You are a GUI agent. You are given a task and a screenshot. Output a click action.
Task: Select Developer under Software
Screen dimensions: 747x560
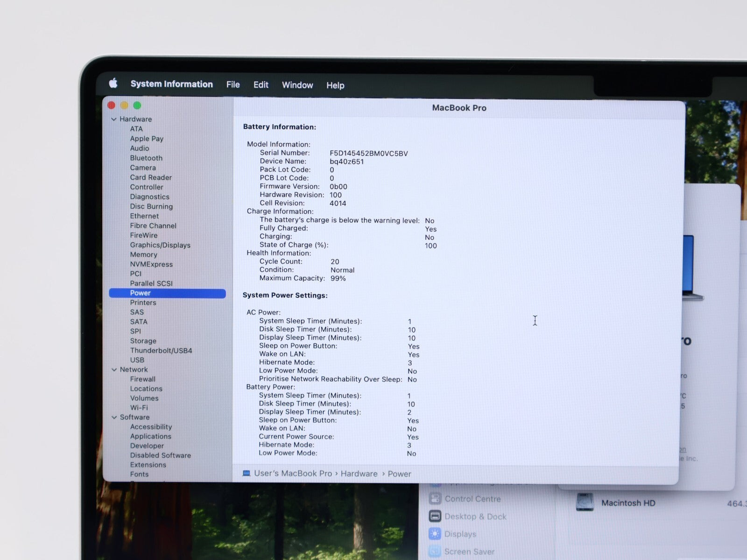click(147, 446)
